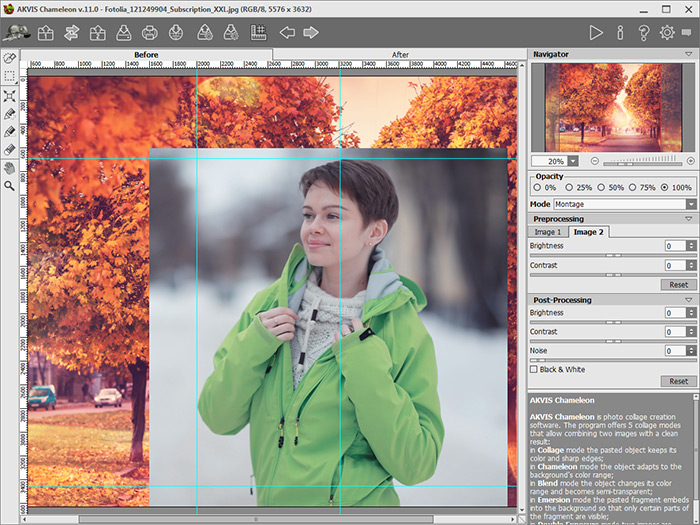Set opacity to 25%

(x=569, y=188)
